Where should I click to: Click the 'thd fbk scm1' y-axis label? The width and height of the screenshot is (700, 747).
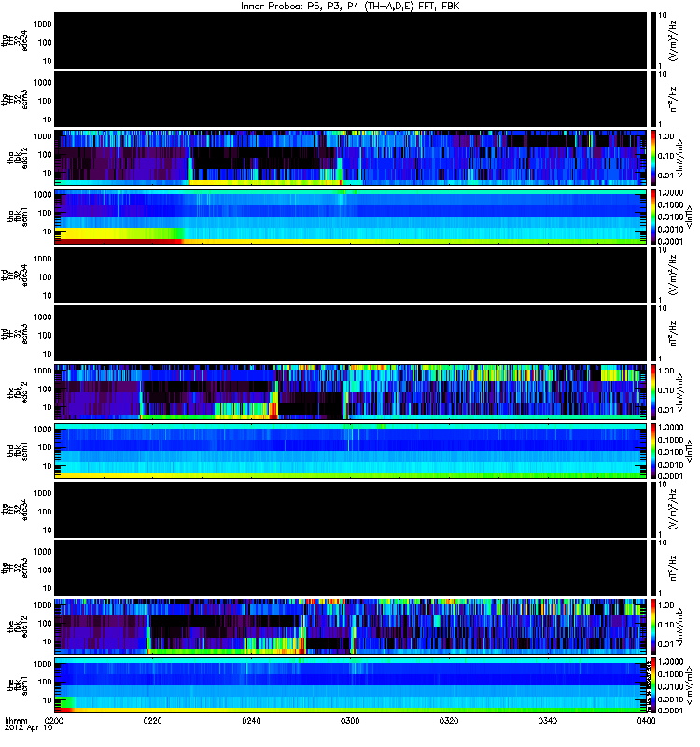coord(18,452)
